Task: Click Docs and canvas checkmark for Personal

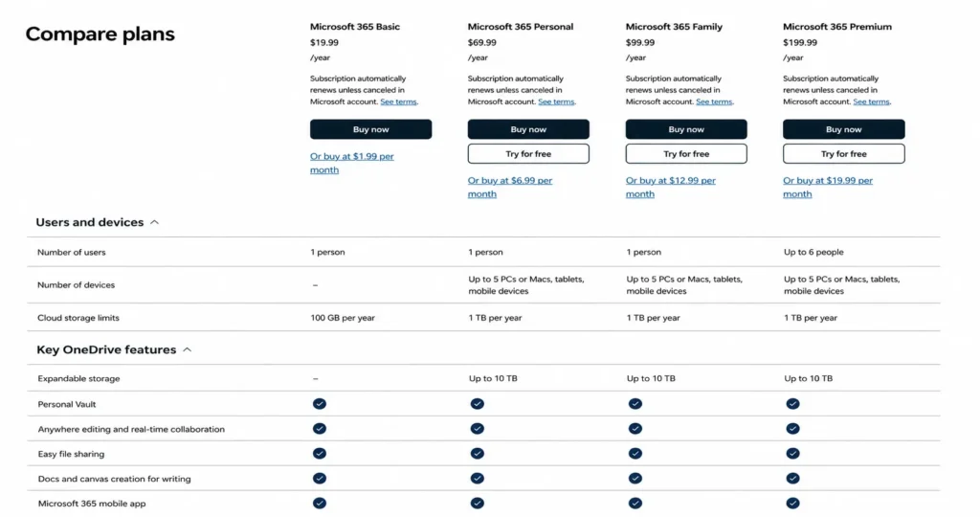Action: [478, 479]
